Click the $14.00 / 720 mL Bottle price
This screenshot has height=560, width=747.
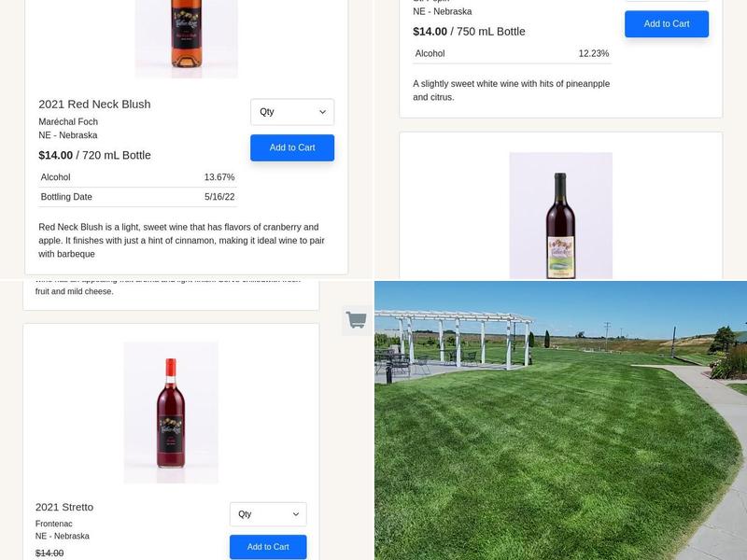click(x=95, y=155)
